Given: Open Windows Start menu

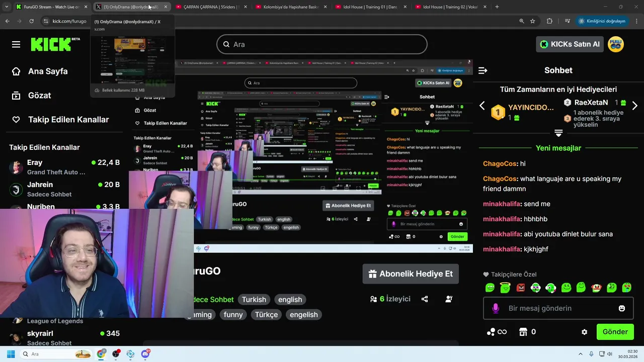Looking at the screenshot, I should (11, 354).
